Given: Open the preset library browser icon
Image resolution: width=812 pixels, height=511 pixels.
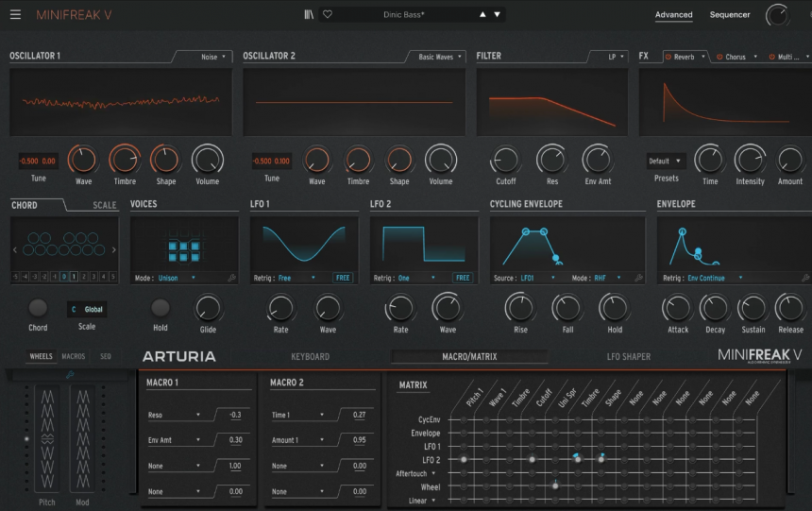Looking at the screenshot, I should [x=309, y=14].
